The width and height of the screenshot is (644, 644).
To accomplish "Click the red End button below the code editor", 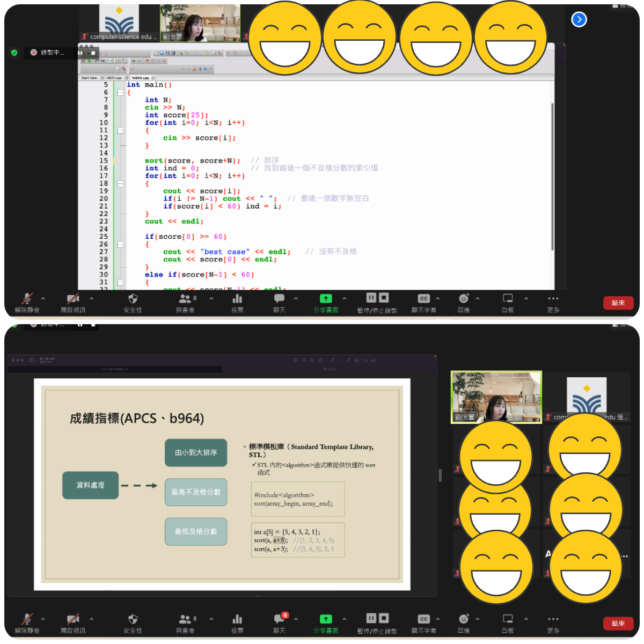I will 618,303.
